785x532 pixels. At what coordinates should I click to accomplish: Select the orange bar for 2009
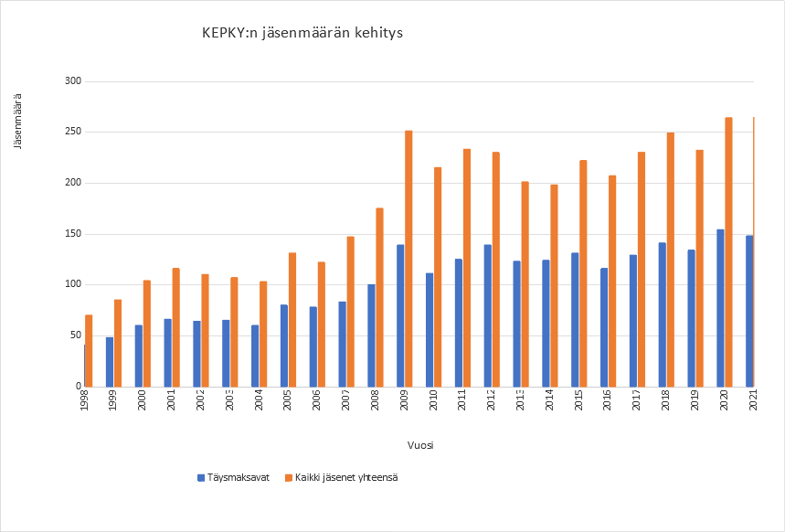point(408,259)
